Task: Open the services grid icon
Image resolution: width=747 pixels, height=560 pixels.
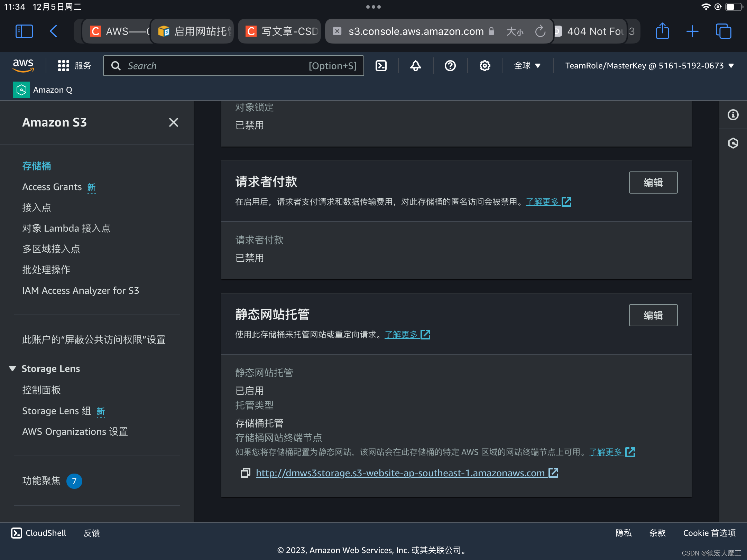Action: click(x=63, y=66)
